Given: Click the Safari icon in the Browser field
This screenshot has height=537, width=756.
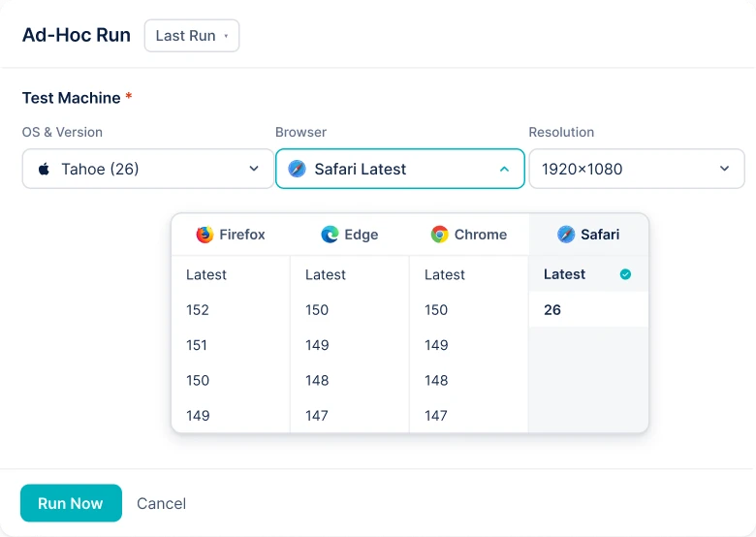Looking at the screenshot, I should click(297, 169).
